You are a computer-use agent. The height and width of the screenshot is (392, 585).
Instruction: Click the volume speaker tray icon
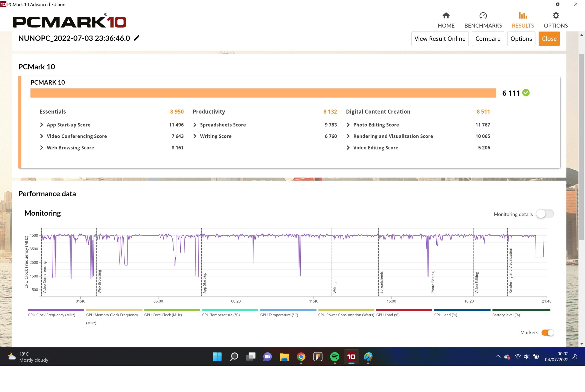[526, 357]
